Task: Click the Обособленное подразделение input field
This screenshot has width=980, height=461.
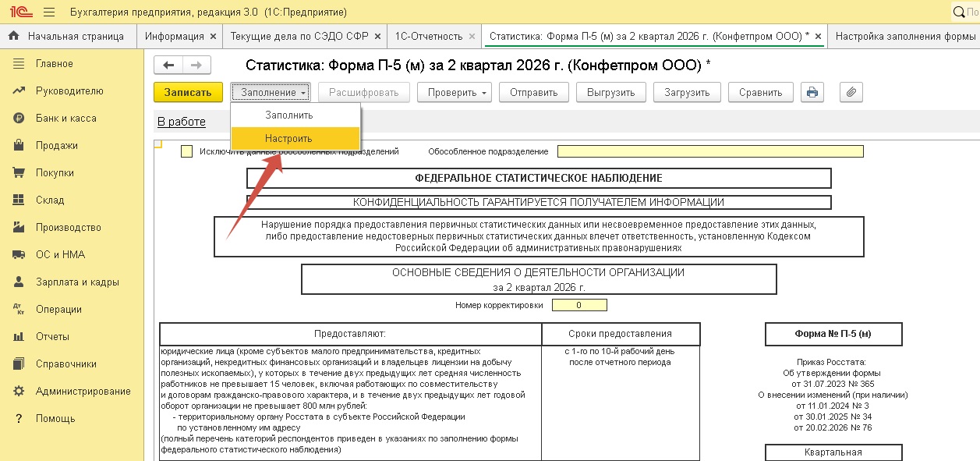Action: (710, 151)
